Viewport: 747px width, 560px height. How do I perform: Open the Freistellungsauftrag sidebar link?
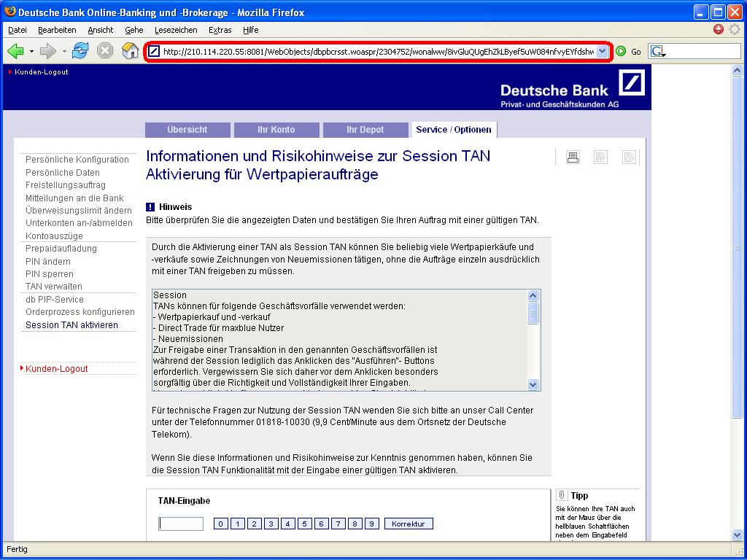66,184
